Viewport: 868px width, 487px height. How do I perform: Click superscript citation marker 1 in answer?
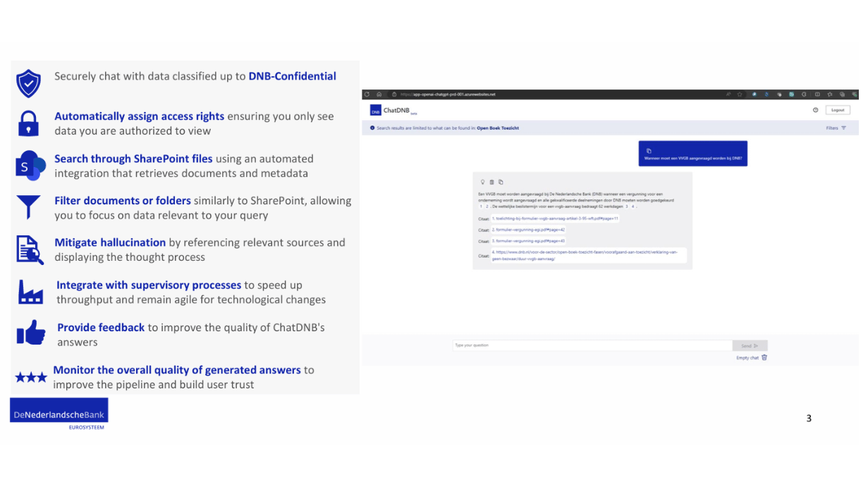[x=481, y=206]
